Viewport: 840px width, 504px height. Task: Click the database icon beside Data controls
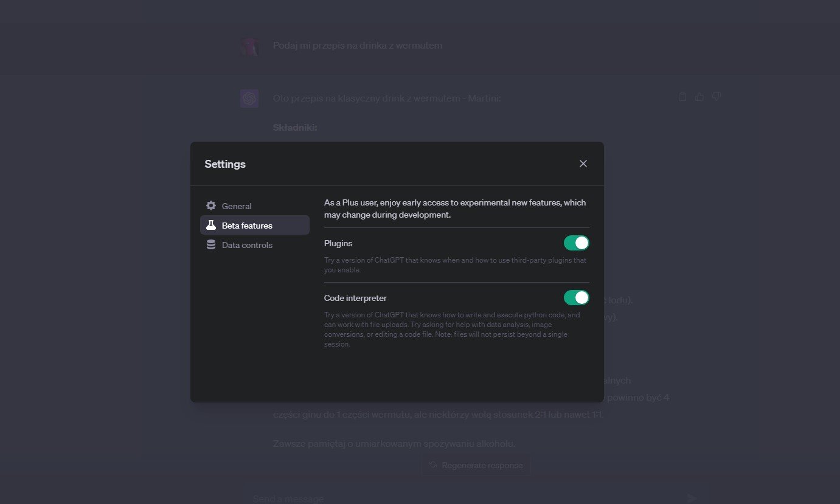coord(211,245)
